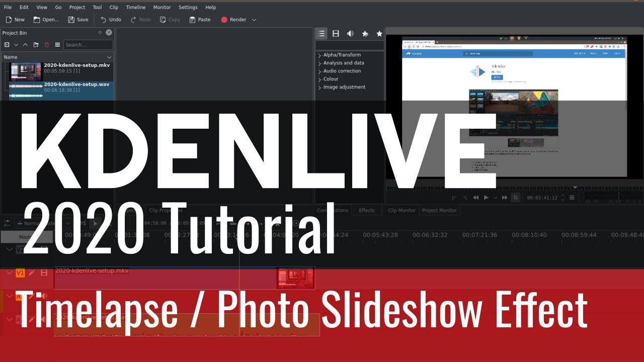Click the Set Zone Out icon on monitor
This screenshot has height=362, width=644.
click(464, 198)
